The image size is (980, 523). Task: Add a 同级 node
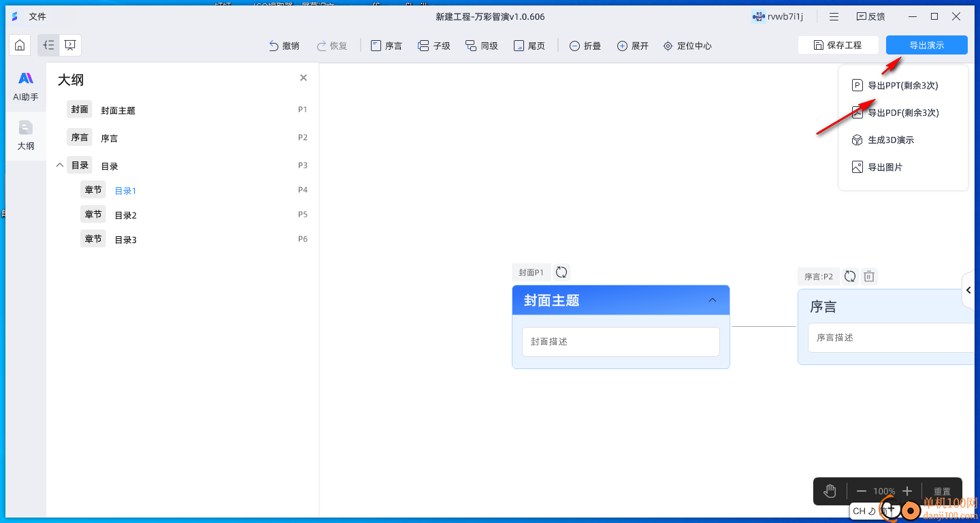pos(482,46)
